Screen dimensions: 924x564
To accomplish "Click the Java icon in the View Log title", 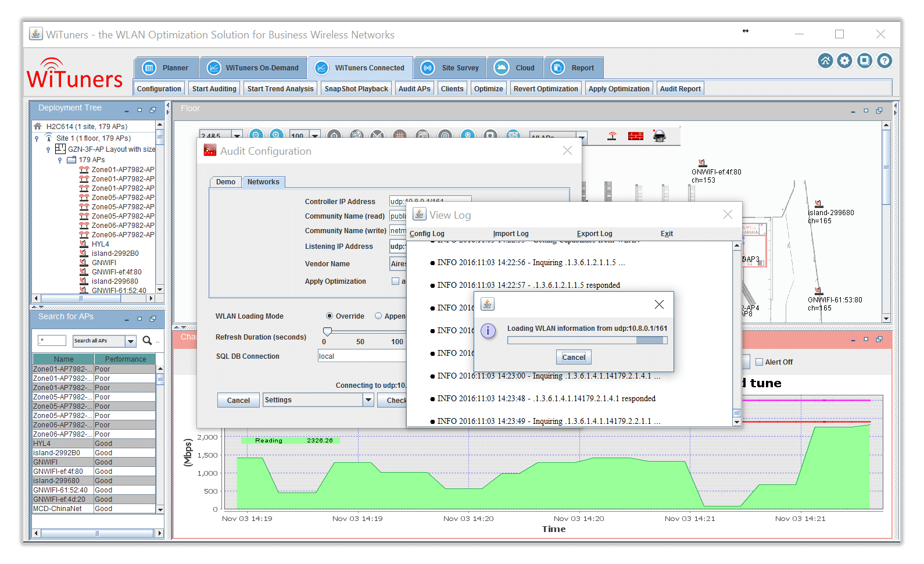I will coord(420,214).
